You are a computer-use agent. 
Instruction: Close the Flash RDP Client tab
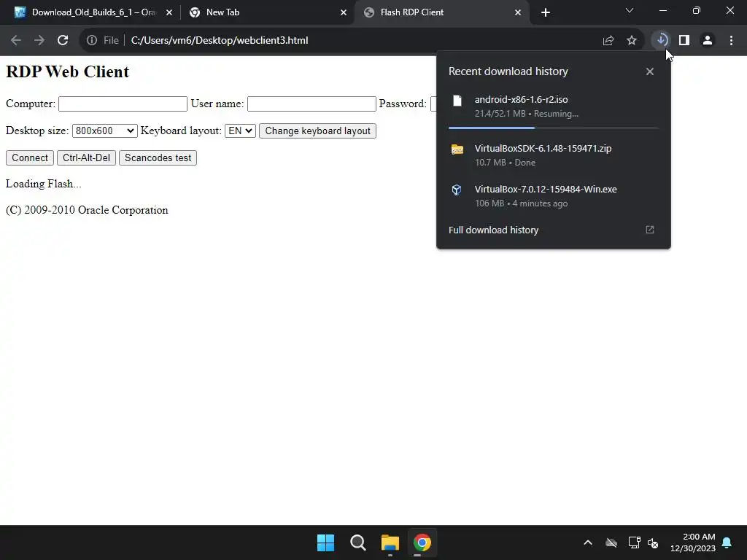click(518, 12)
